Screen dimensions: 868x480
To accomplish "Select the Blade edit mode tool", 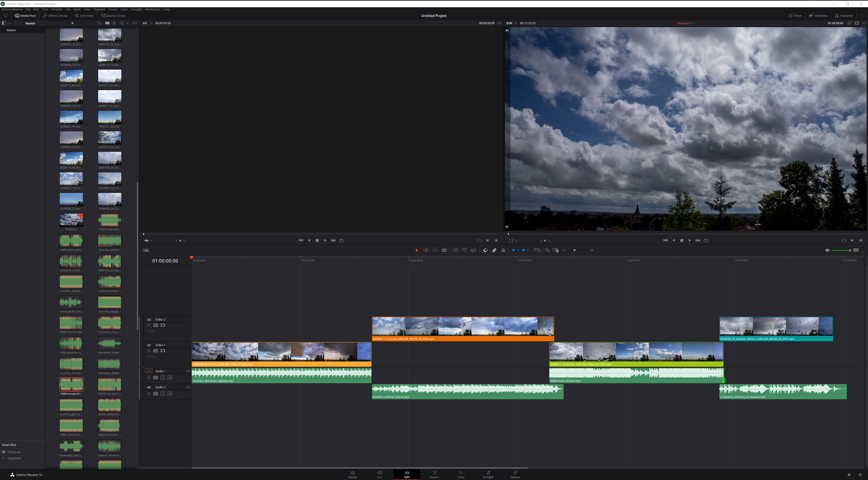I will [444, 250].
